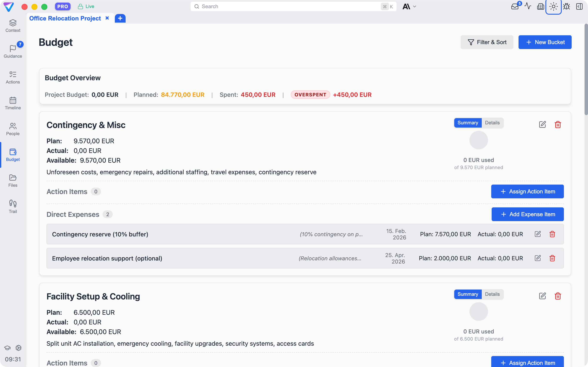Open the Guidance sidebar section
The width and height of the screenshot is (588, 367).
click(x=13, y=51)
